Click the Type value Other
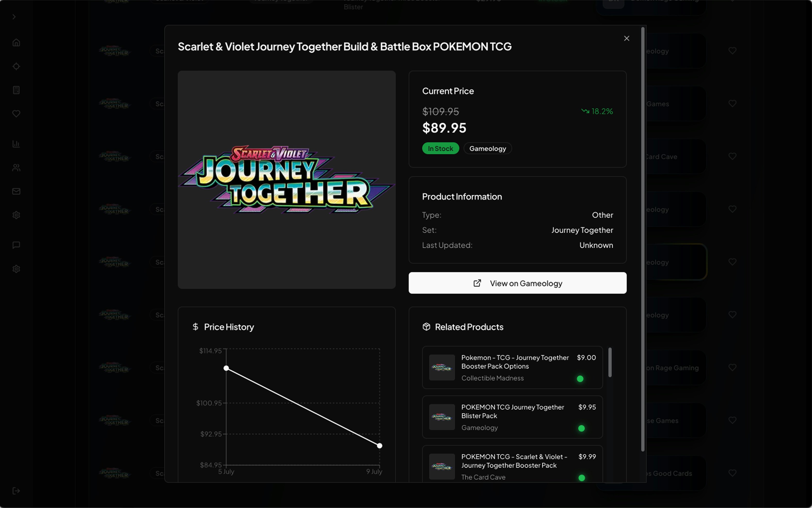The height and width of the screenshot is (508, 812). click(602, 215)
